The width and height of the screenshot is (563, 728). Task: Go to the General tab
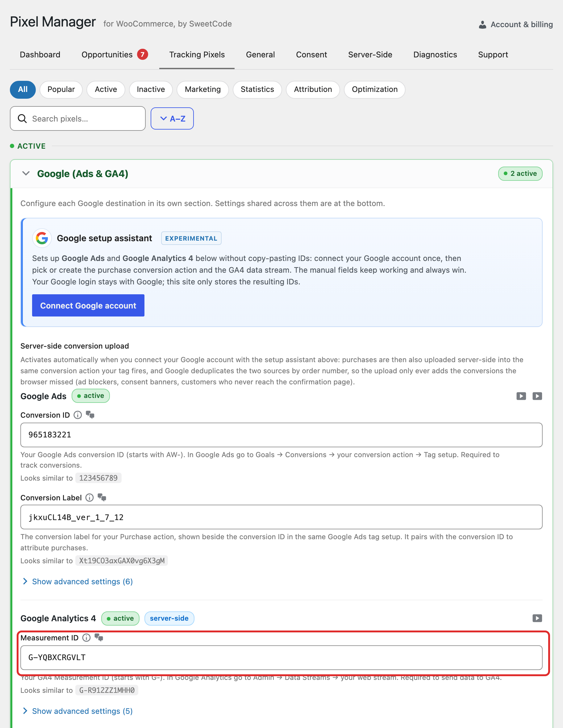click(260, 55)
